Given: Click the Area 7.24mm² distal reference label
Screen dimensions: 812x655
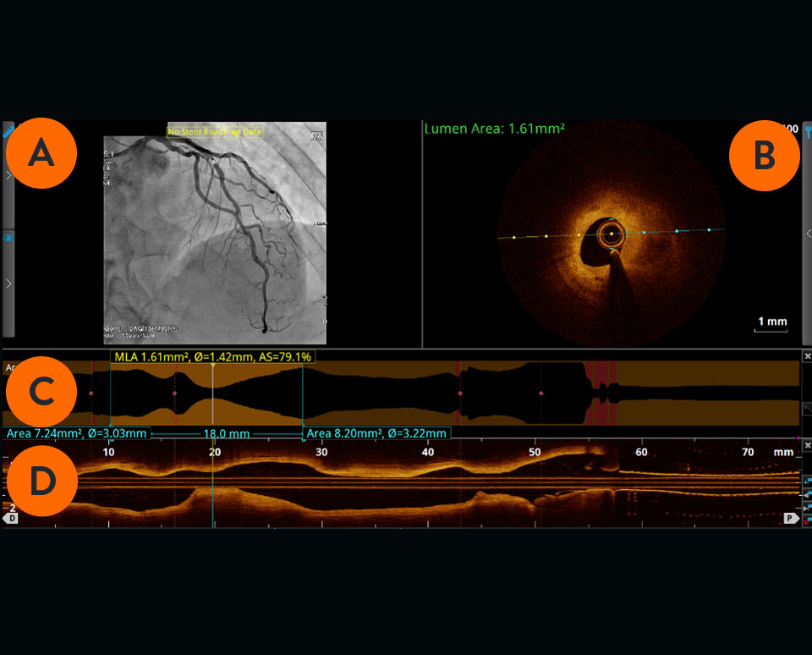Looking at the screenshot, I should pos(77,433).
